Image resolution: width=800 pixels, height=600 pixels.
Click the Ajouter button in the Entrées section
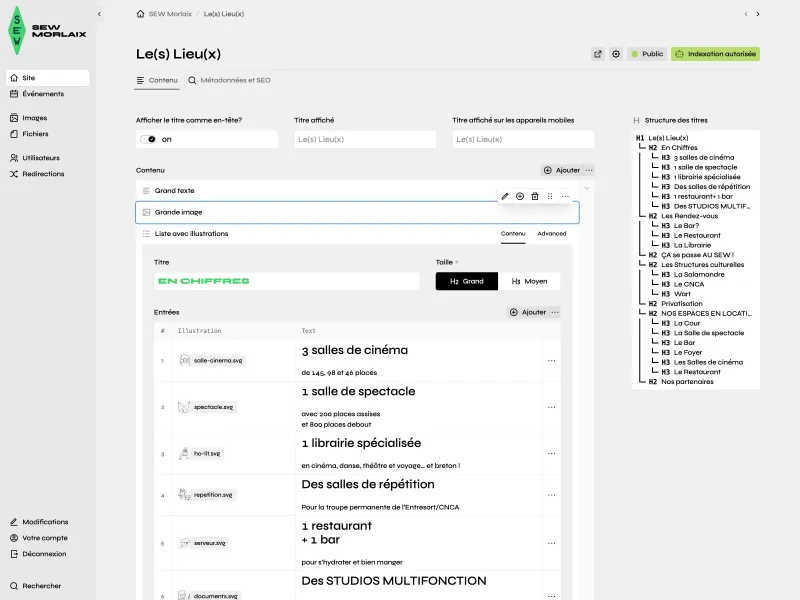click(530, 312)
